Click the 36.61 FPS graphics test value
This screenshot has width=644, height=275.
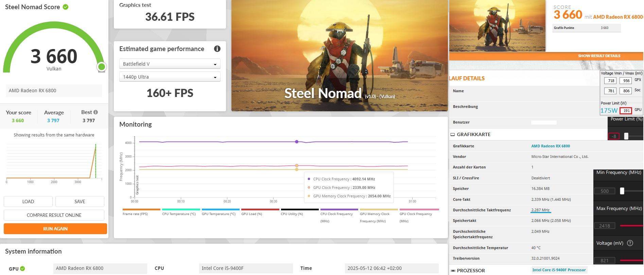pyautogui.click(x=170, y=17)
